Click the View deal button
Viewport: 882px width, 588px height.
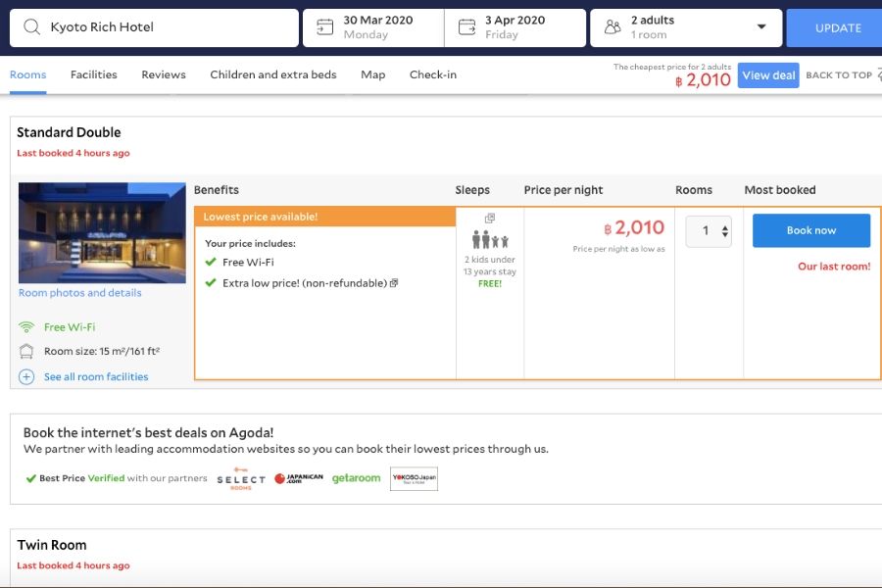[768, 75]
